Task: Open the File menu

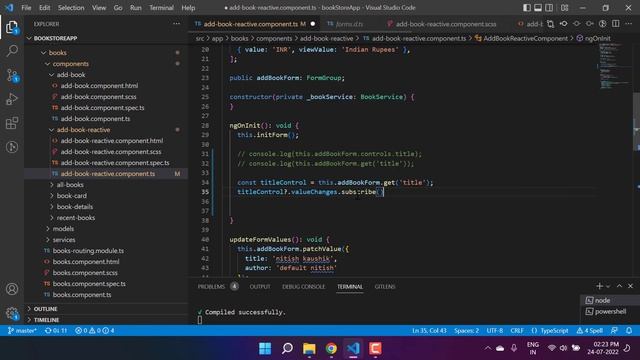Action: (x=26, y=8)
